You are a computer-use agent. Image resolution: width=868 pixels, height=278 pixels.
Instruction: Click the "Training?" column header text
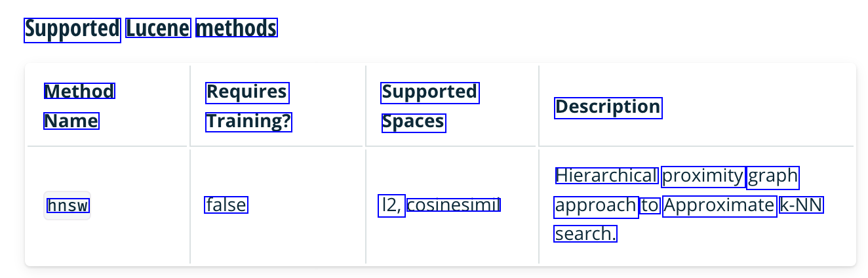(248, 122)
